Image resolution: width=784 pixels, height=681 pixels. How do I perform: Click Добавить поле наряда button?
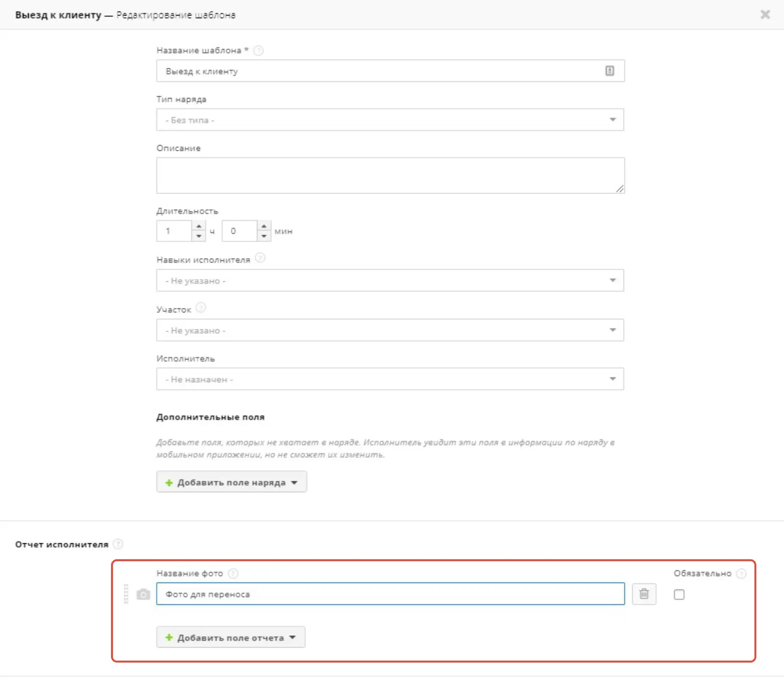point(232,482)
